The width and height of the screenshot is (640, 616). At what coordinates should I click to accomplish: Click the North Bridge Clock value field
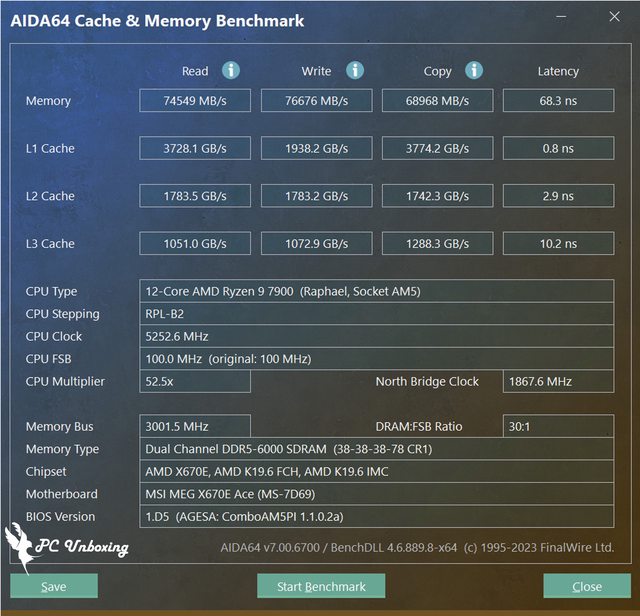pyautogui.click(x=558, y=381)
